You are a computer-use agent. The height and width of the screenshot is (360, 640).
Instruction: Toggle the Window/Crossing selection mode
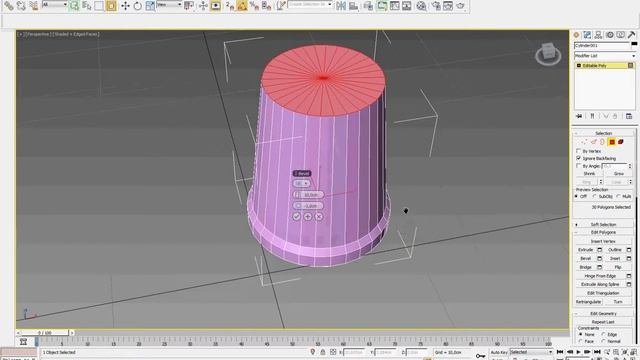click(111, 6)
